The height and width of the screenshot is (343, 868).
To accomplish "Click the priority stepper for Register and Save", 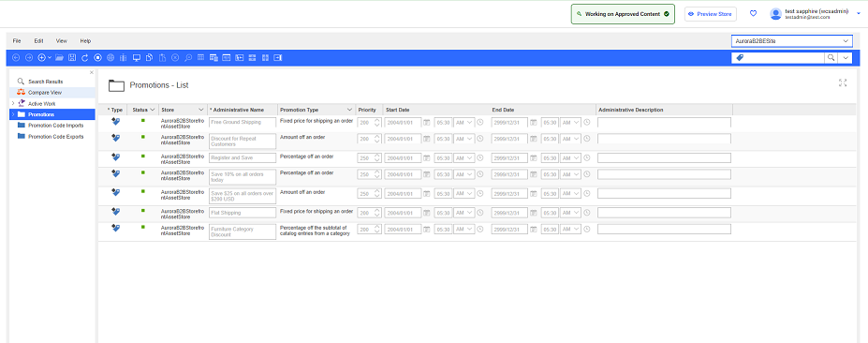I will pos(377,158).
